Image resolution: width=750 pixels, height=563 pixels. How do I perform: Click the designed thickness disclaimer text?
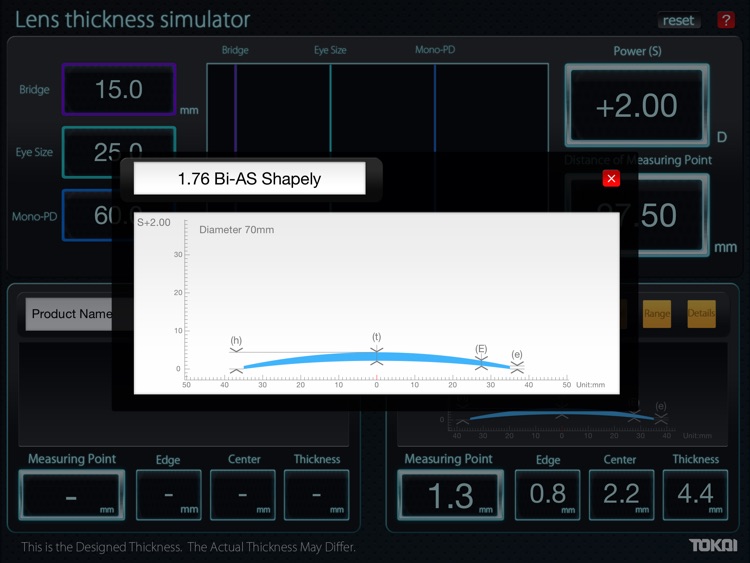coord(188,547)
